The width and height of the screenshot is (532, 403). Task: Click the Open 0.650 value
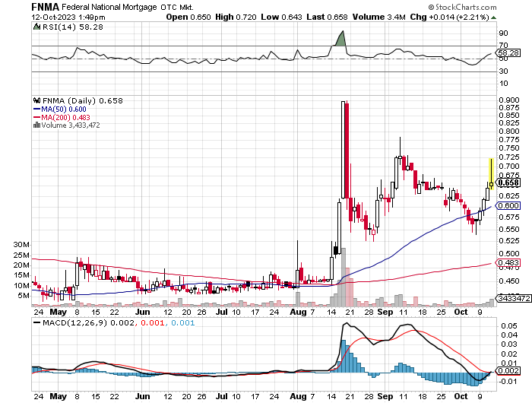tap(188, 17)
